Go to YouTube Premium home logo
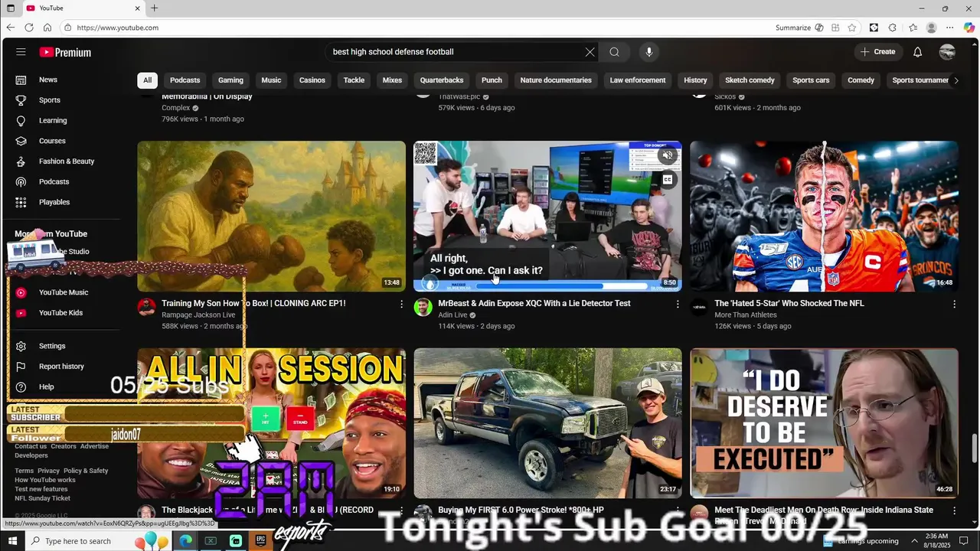Viewport: 980px width, 551px height. [66, 52]
